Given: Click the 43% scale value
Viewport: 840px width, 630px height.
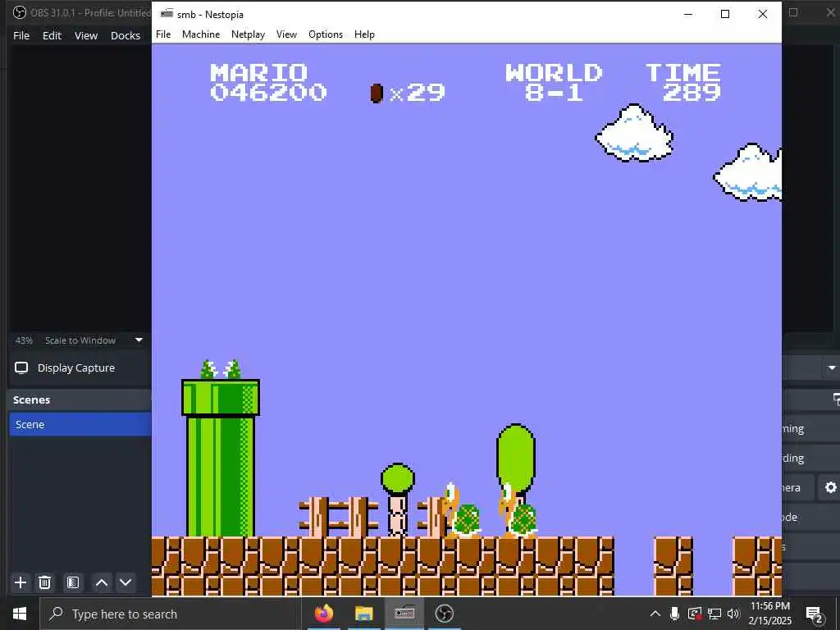Looking at the screenshot, I should [x=24, y=340].
